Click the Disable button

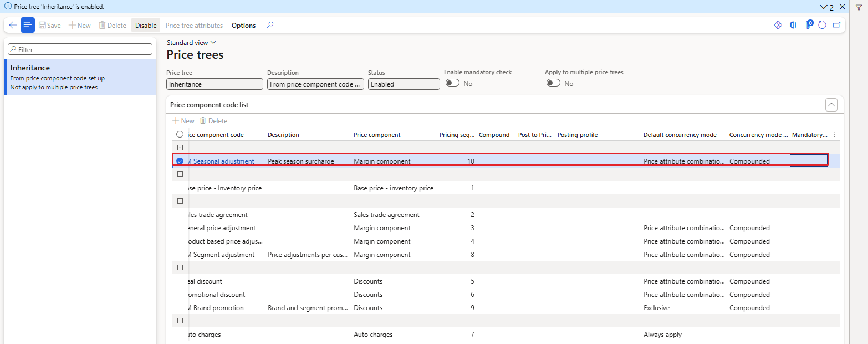pos(146,26)
